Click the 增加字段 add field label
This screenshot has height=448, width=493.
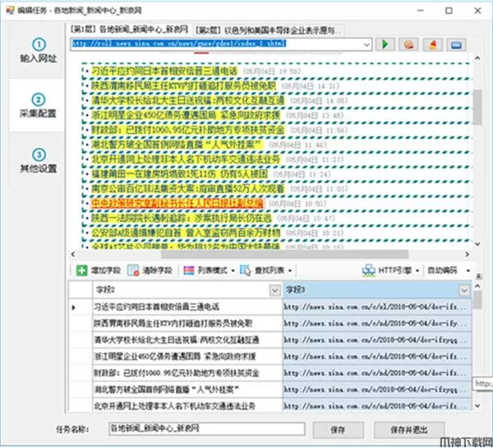(106, 270)
